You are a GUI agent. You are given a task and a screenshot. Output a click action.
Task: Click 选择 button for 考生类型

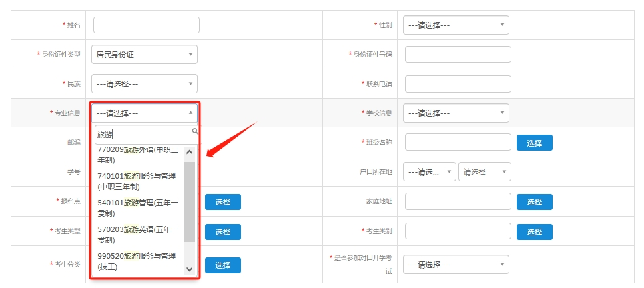pyautogui.click(x=223, y=232)
